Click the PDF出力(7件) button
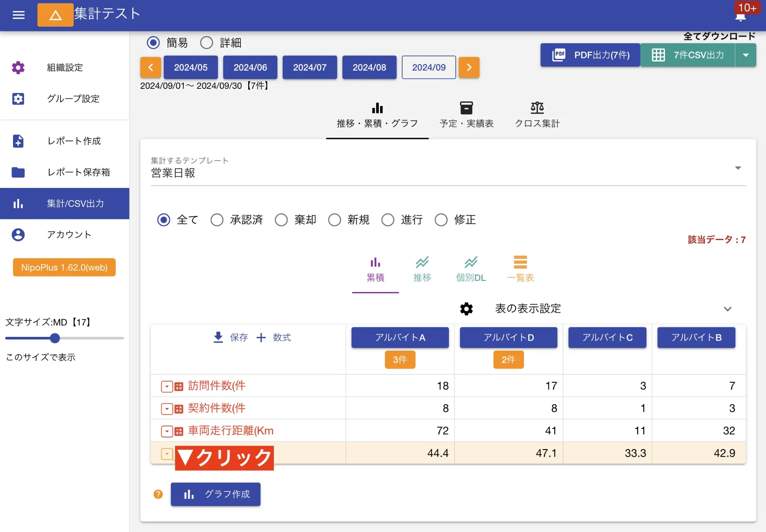Viewport: 766px width, 532px height. pos(590,55)
